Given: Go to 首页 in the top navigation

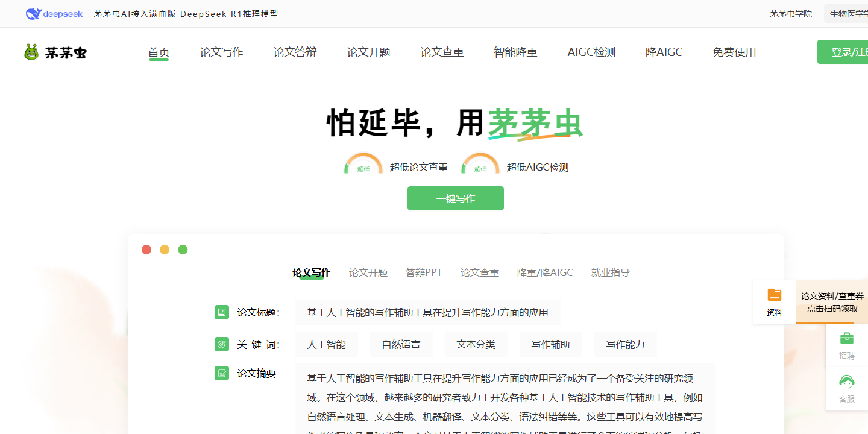Looking at the screenshot, I should (159, 52).
